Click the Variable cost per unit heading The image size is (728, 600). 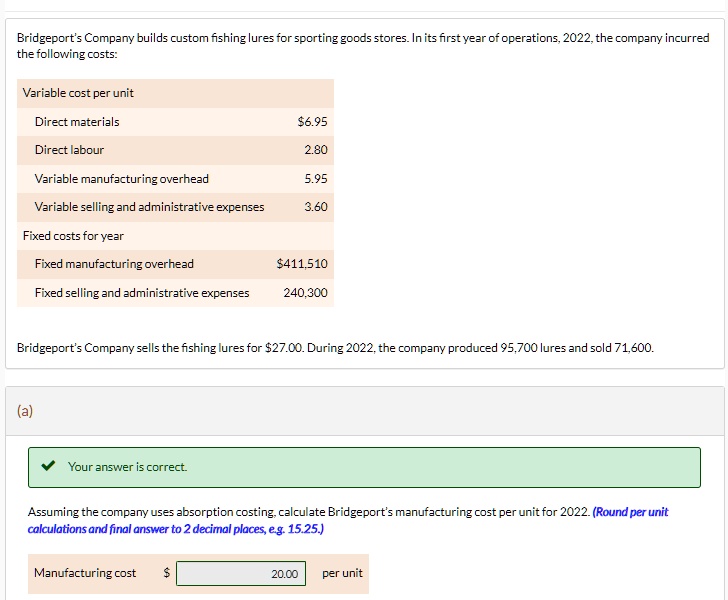(78, 93)
